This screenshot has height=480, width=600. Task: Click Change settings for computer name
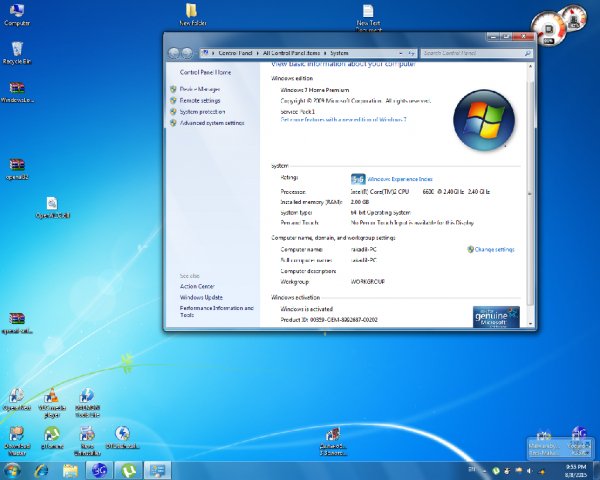(494, 250)
